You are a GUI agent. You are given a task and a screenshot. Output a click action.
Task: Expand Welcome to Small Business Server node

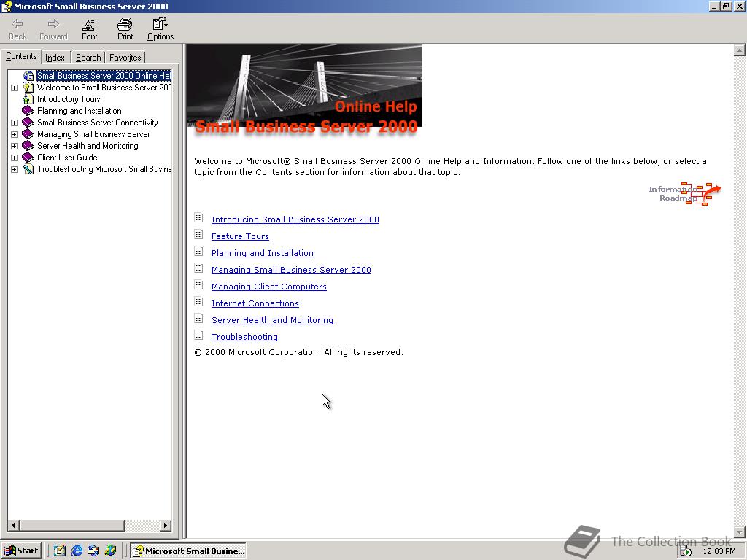point(15,87)
